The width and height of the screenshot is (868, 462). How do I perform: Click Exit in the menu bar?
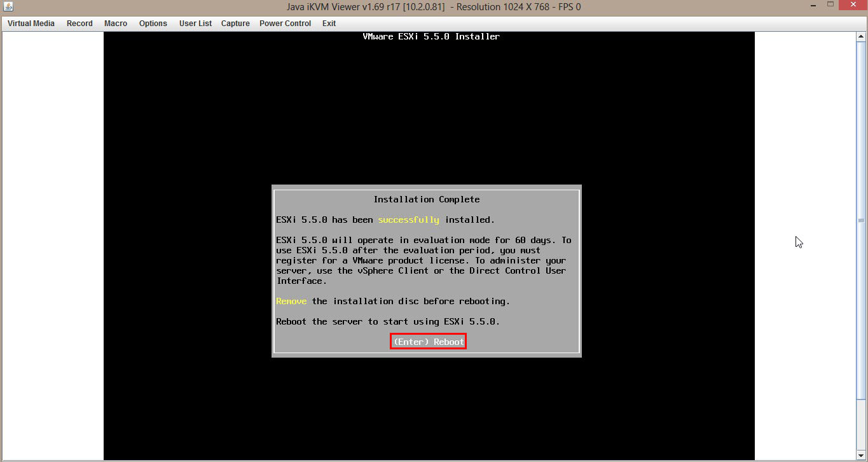329,24
